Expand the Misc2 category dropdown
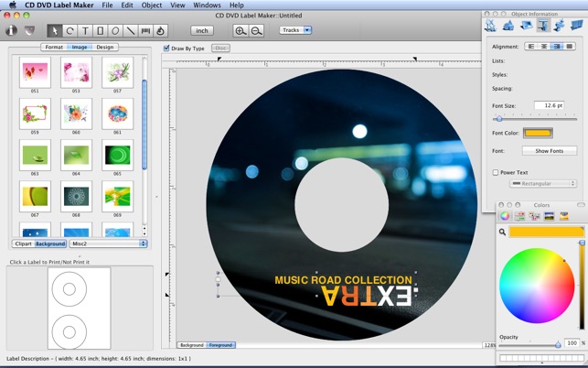Screen dimensions: 588x368 tap(108, 244)
